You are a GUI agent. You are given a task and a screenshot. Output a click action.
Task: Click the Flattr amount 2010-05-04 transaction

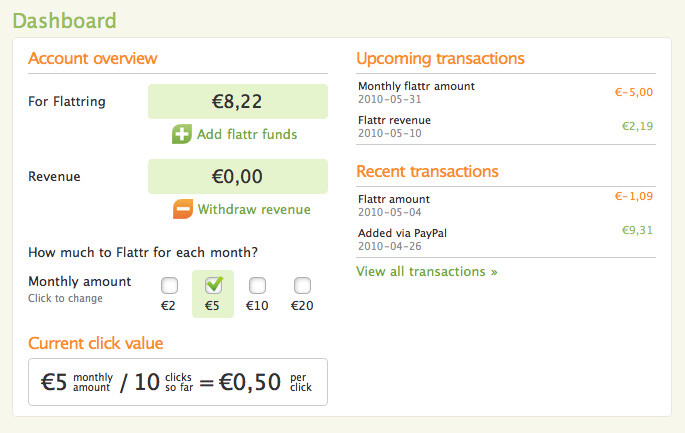[506, 205]
